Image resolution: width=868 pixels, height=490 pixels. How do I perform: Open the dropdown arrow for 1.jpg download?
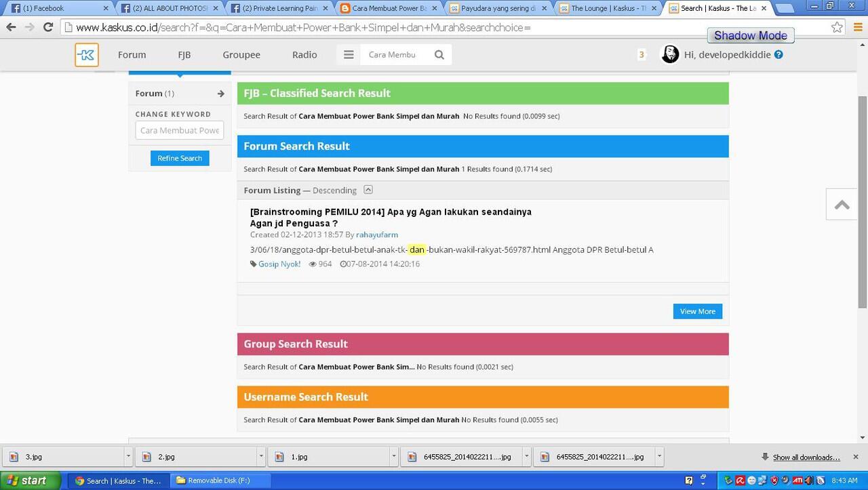(x=394, y=457)
